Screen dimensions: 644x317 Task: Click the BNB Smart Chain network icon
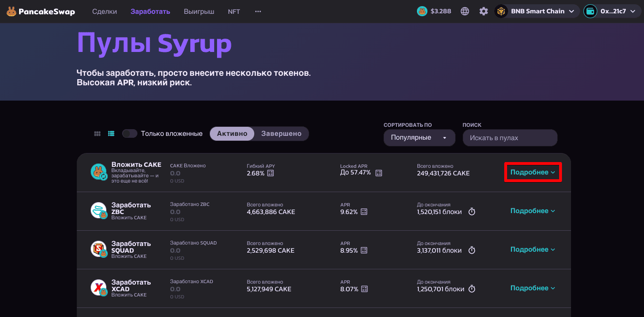tap(501, 11)
